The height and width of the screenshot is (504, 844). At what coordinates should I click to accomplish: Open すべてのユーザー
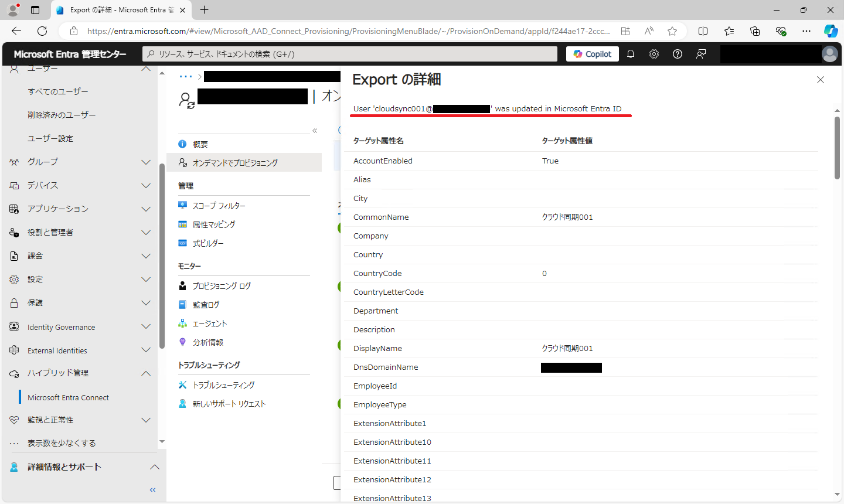(x=58, y=91)
